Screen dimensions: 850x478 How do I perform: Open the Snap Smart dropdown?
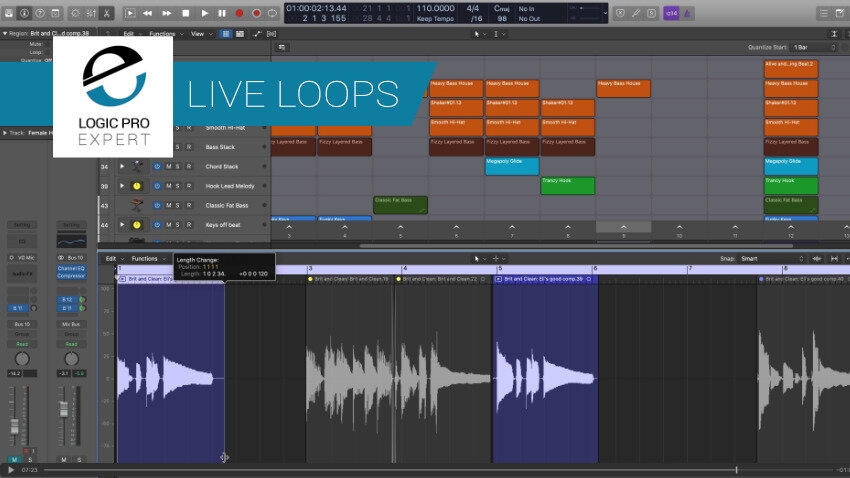click(x=772, y=259)
